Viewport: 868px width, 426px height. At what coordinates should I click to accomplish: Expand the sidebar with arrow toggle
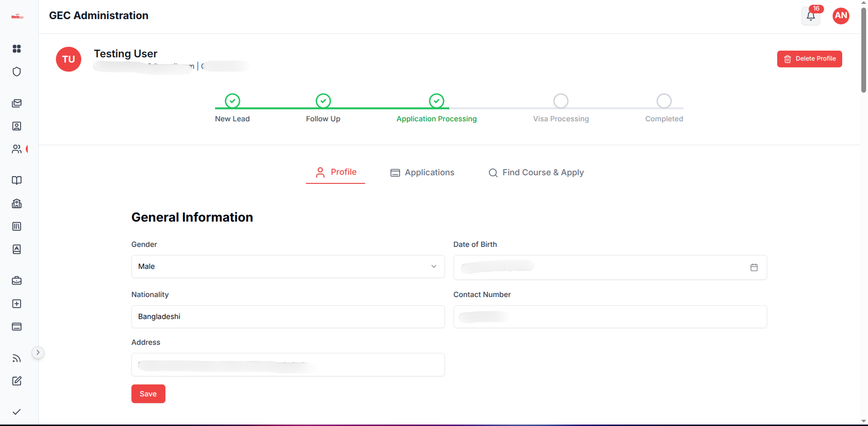(x=38, y=352)
